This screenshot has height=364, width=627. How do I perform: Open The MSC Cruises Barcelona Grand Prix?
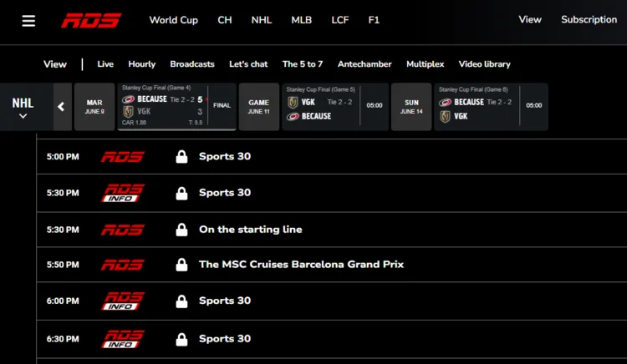(x=302, y=264)
